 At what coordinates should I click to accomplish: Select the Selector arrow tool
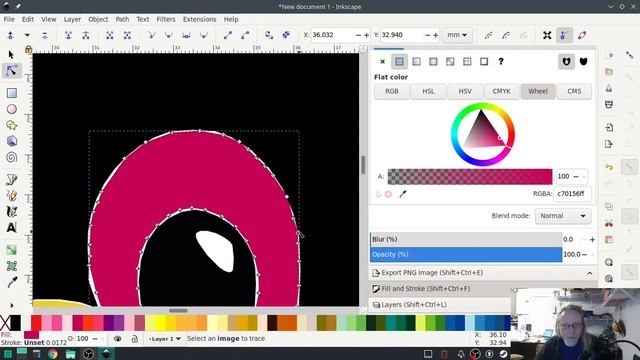pyautogui.click(x=11, y=54)
